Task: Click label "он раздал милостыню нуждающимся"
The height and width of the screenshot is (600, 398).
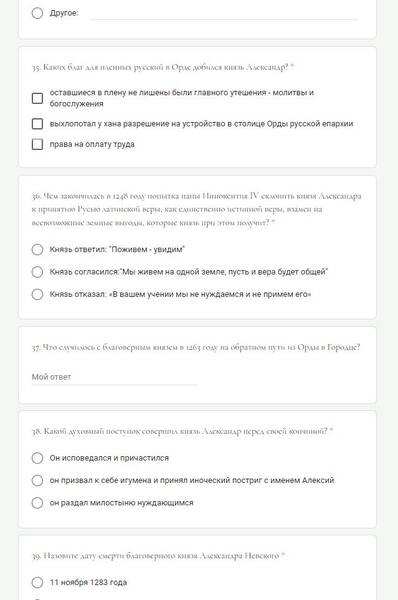Action: (121, 503)
